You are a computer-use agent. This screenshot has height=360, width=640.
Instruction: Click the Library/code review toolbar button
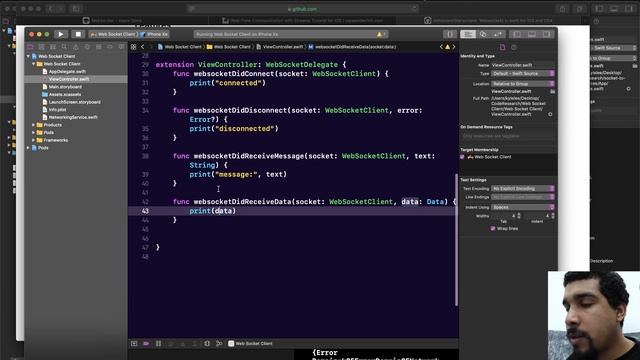pyautogui.click(x=449, y=34)
